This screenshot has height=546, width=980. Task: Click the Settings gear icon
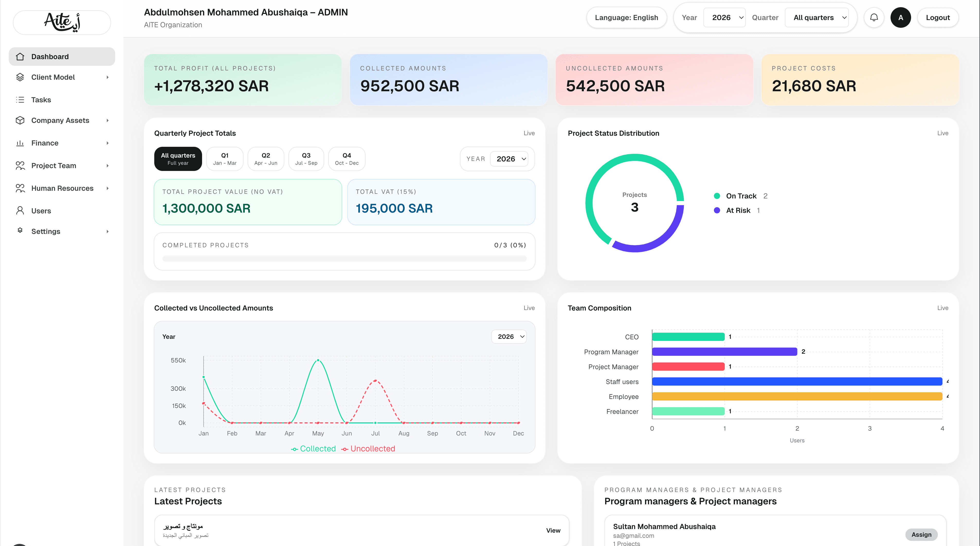point(20,231)
